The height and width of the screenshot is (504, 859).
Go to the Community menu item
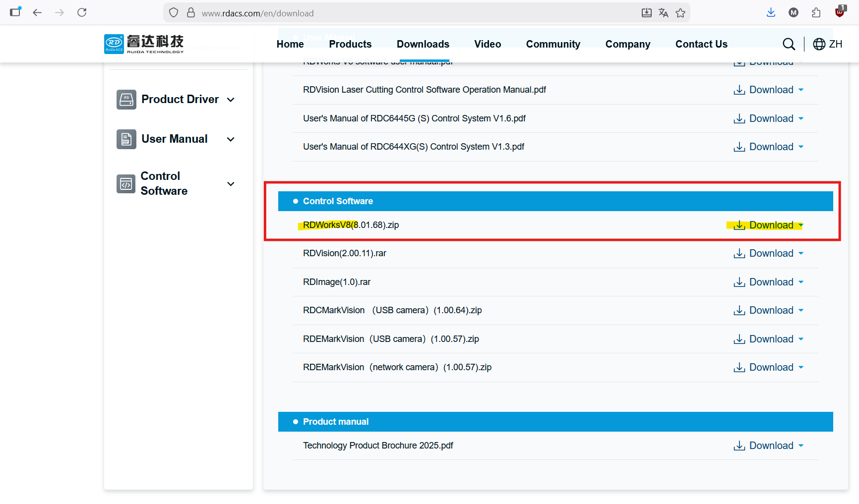(553, 44)
